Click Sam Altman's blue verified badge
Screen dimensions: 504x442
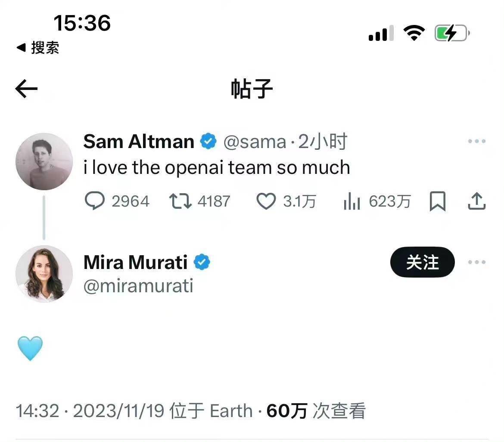click(208, 141)
